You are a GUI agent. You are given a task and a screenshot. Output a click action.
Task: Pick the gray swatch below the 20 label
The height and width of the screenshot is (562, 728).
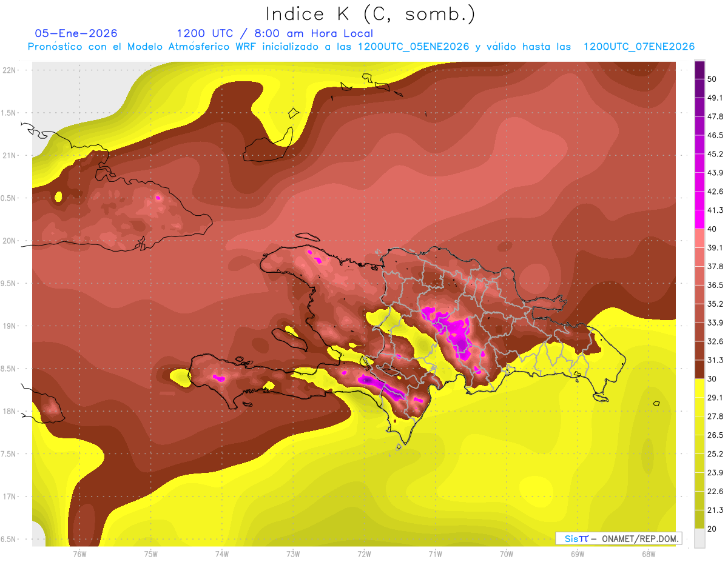[x=700, y=538]
